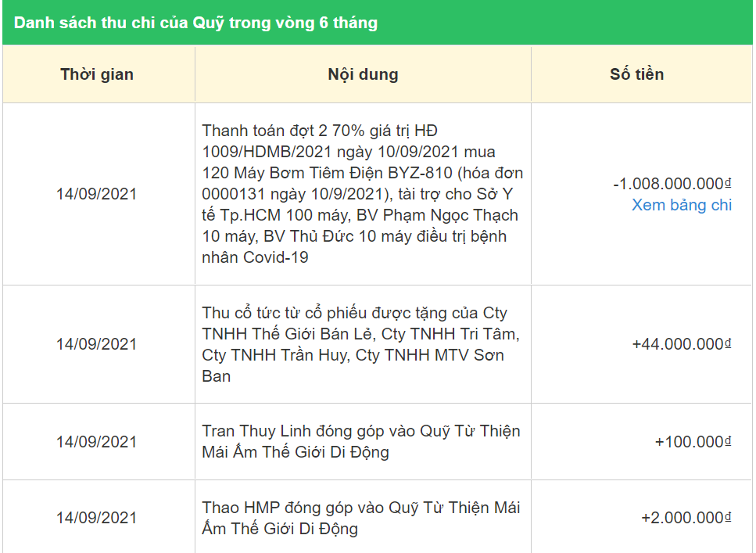
Task: Select the +2.000.000đ amount
Action: (x=686, y=518)
